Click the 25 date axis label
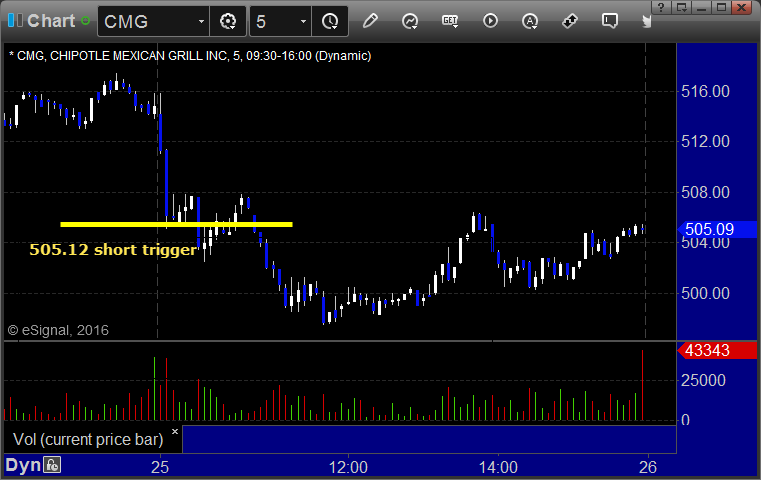Screen dimensions: 761x480 pyautogui.click(x=160, y=467)
